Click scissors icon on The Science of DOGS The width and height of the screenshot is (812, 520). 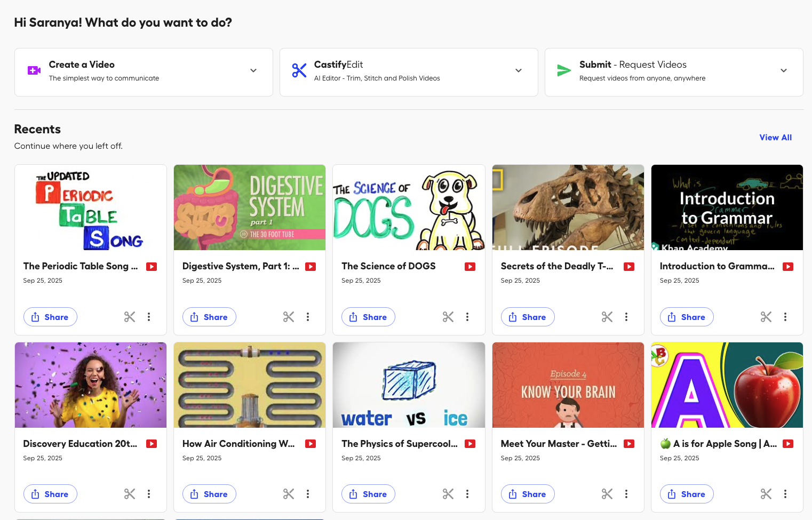pyautogui.click(x=448, y=317)
